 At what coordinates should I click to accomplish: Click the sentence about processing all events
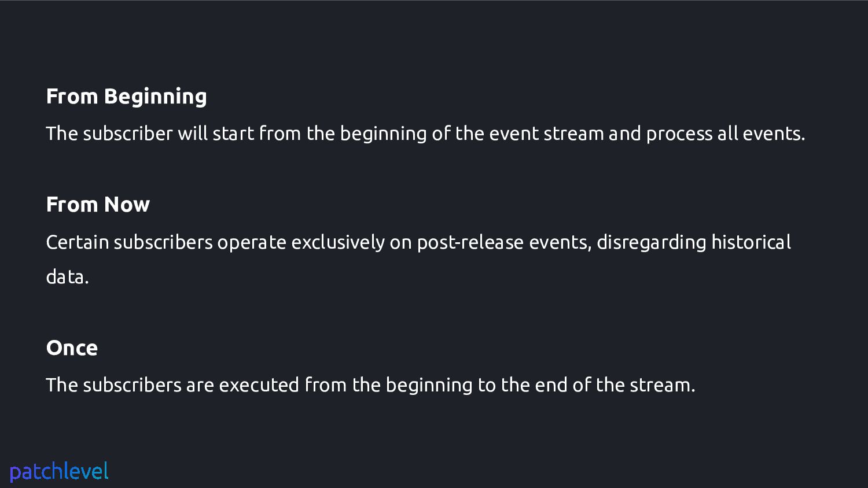425,134
